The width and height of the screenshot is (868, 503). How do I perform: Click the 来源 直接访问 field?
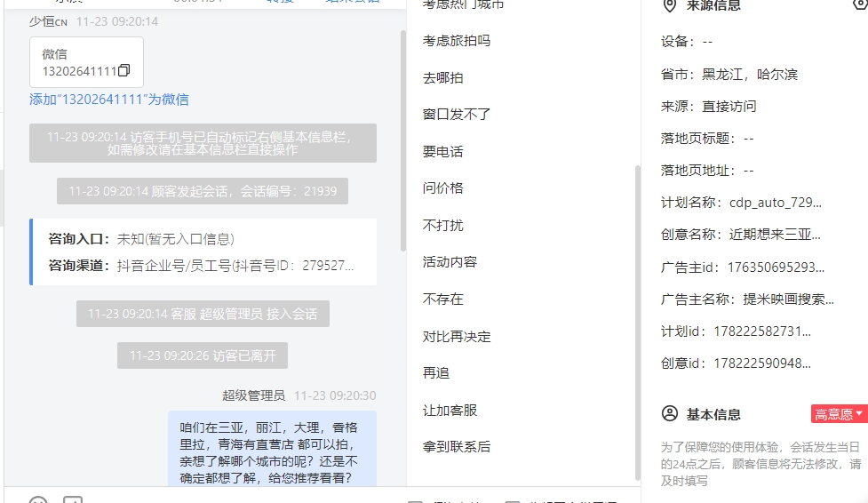click(x=708, y=107)
